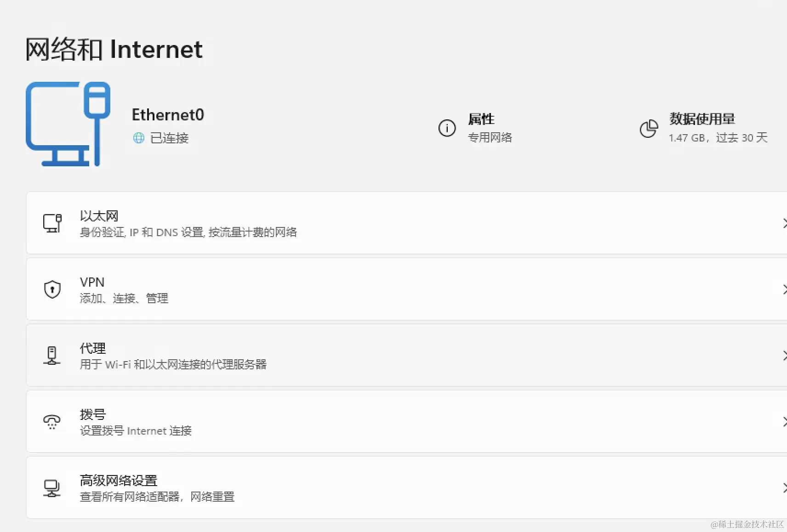The image size is (787, 532).
Task: Click the 数据使用量 pie chart icon
Action: (x=649, y=129)
